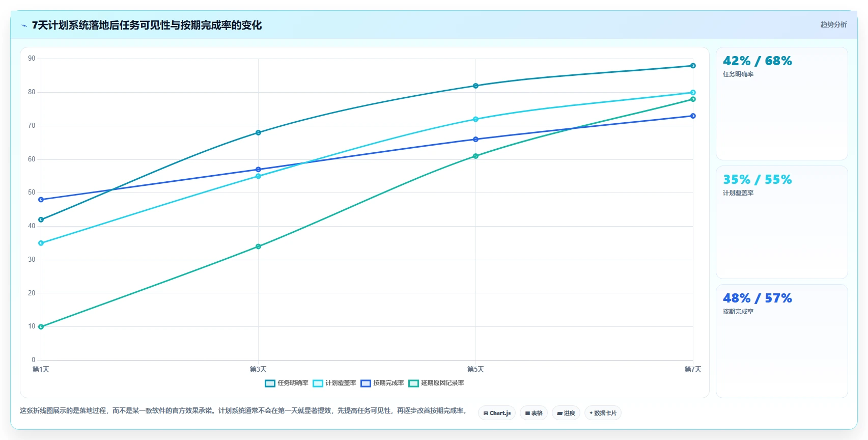Click the 48% / 57% stat value
The image size is (868, 440).
(x=758, y=298)
